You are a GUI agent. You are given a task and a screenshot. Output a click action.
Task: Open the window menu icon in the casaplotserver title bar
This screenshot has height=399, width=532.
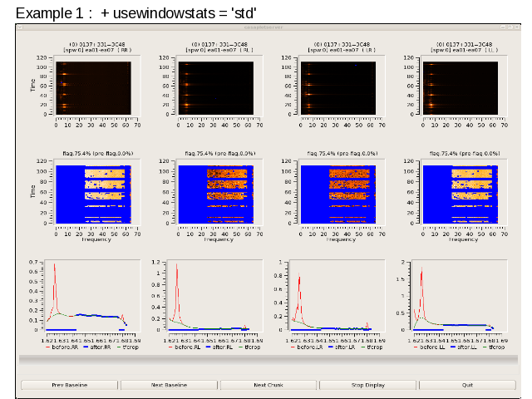coord(20,27)
